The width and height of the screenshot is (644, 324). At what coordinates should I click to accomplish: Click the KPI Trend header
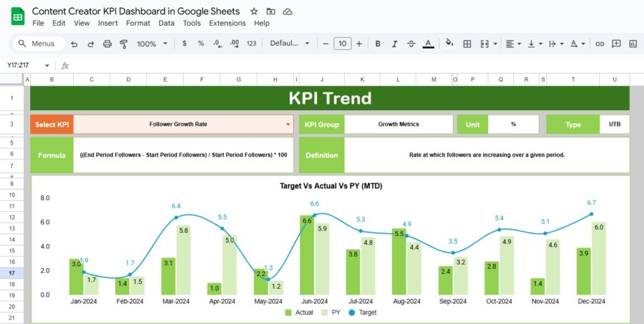330,98
